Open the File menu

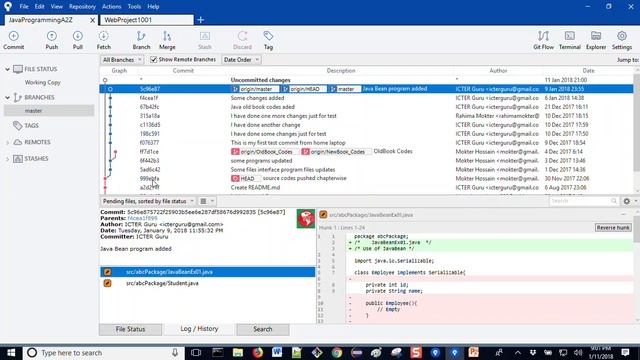pos(24,7)
